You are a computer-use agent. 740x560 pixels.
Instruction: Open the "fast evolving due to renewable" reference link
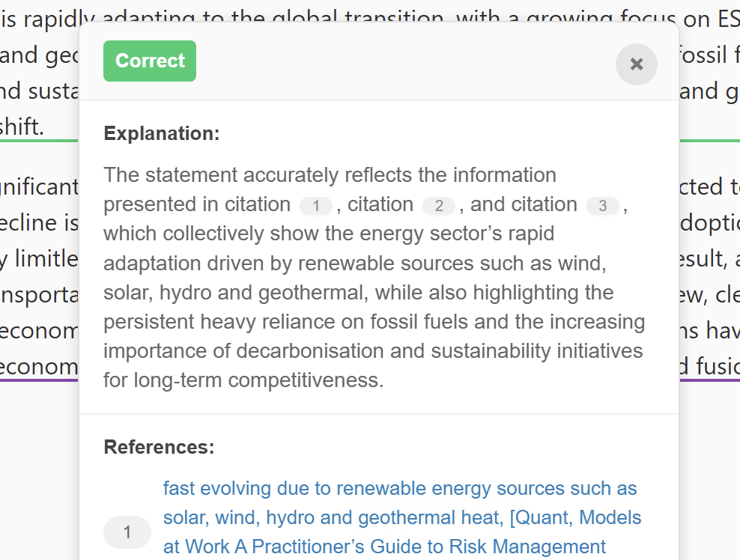pos(400,489)
